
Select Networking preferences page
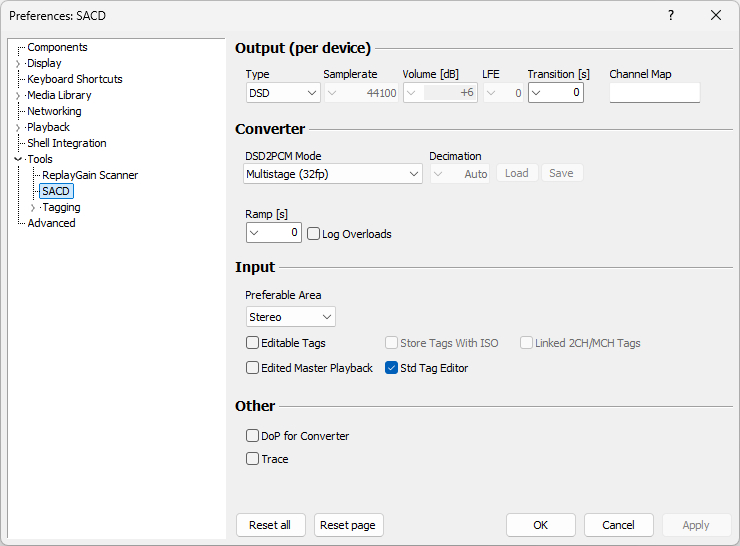pyautogui.click(x=54, y=111)
